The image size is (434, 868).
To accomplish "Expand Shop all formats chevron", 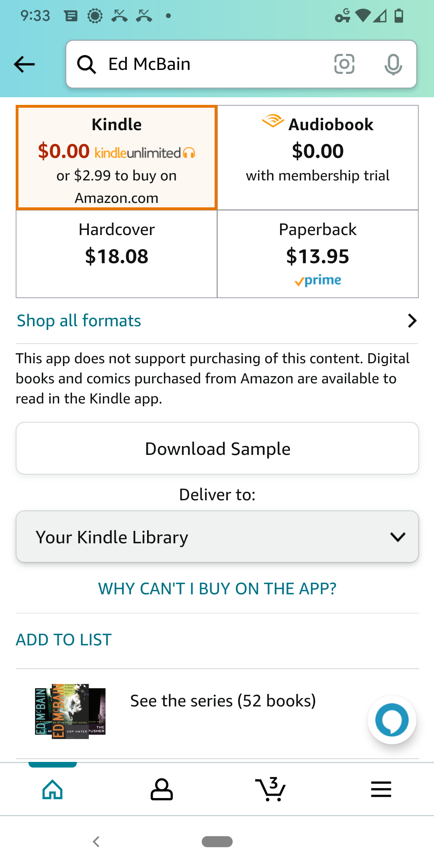I will (x=412, y=321).
